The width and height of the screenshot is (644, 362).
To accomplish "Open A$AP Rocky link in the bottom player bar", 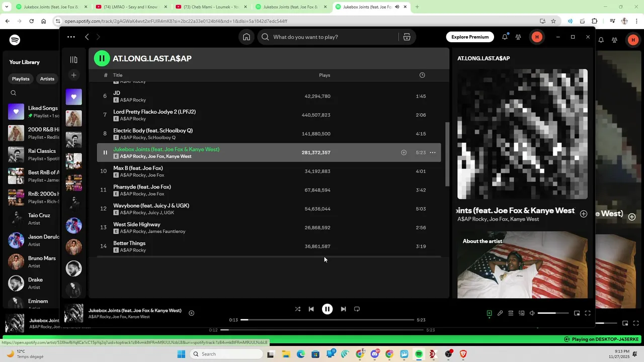I will (x=99, y=317).
